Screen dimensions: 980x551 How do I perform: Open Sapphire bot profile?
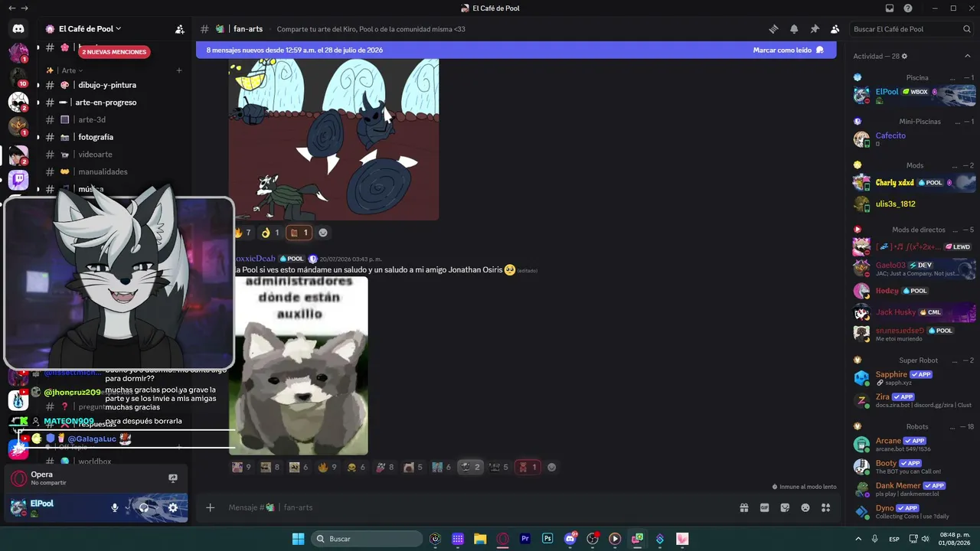click(914, 378)
